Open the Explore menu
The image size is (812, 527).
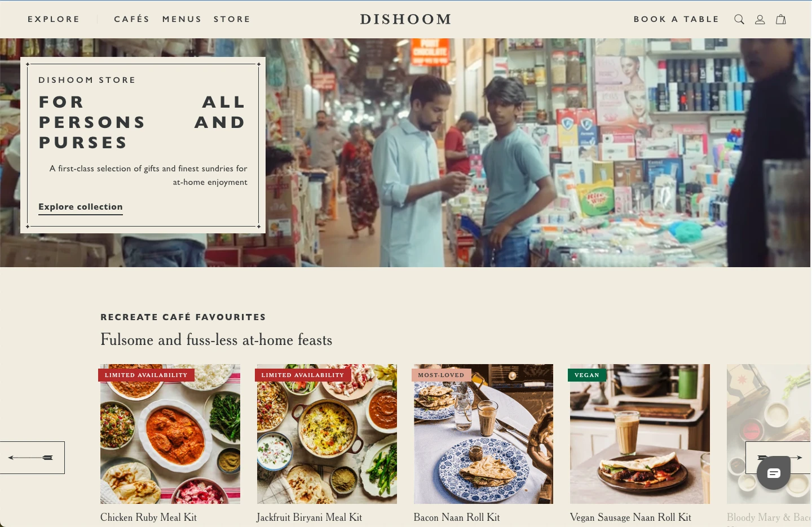point(54,19)
